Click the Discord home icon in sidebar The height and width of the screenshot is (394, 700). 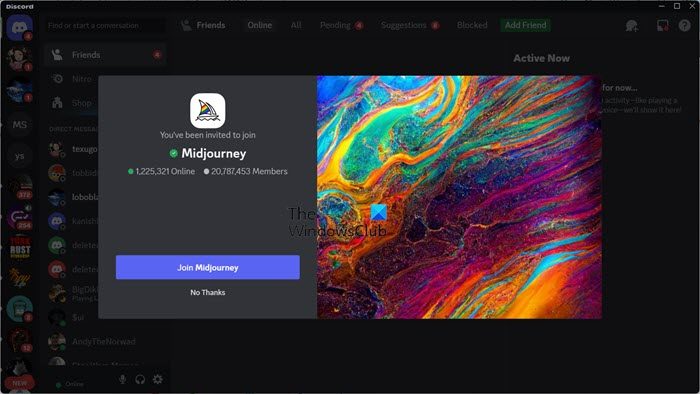pyautogui.click(x=19, y=27)
